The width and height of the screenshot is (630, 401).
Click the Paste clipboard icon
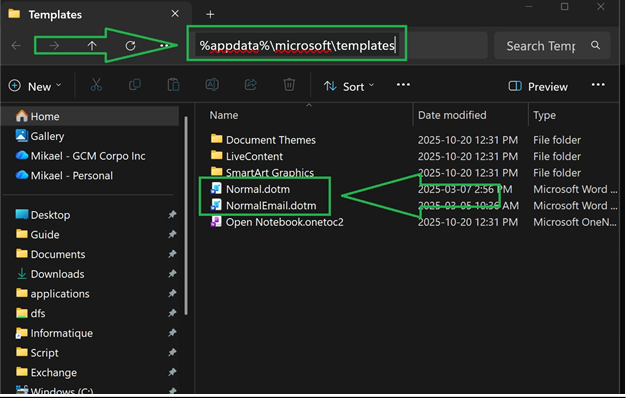pos(173,85)
